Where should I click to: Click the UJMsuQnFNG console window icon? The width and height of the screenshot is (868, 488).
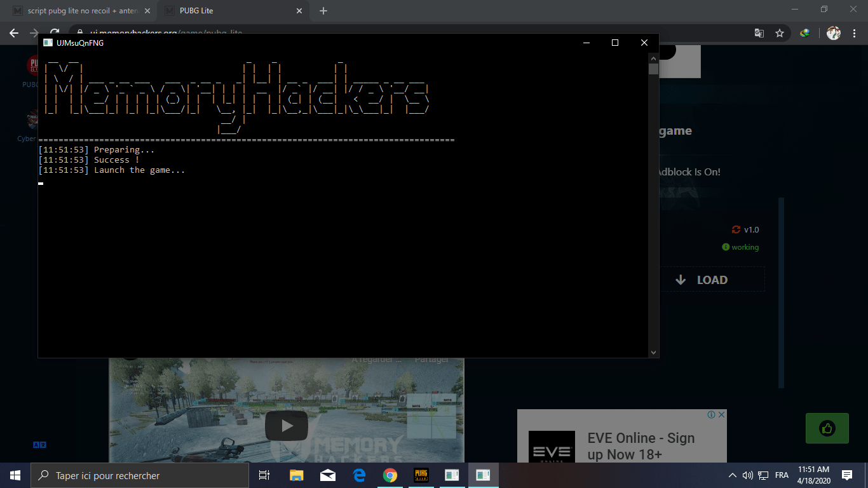click(x=48, y=43)
